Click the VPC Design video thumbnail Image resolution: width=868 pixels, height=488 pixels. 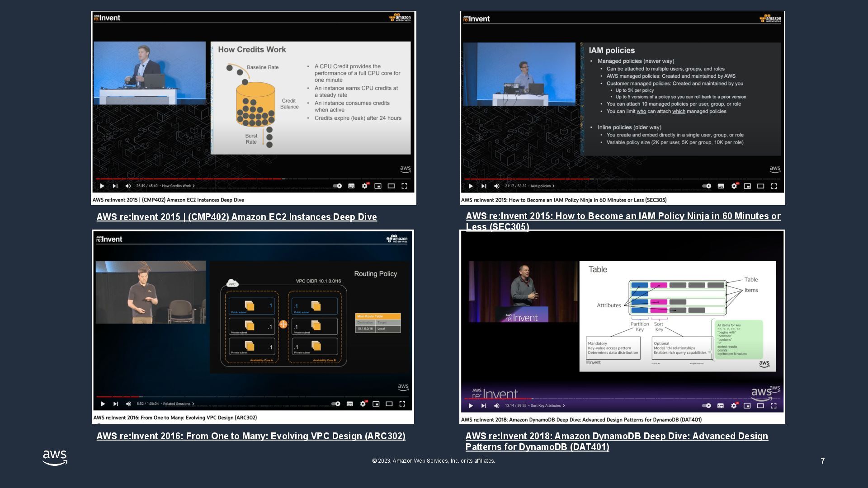pos(252,316)
